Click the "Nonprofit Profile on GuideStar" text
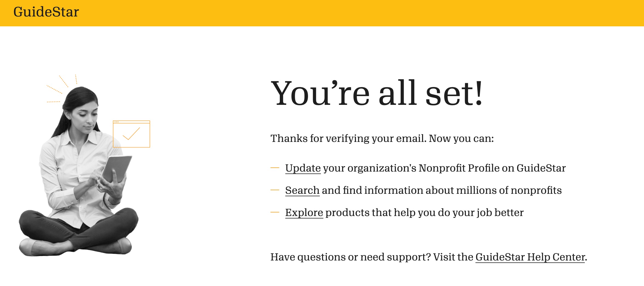 click(492, 168)
